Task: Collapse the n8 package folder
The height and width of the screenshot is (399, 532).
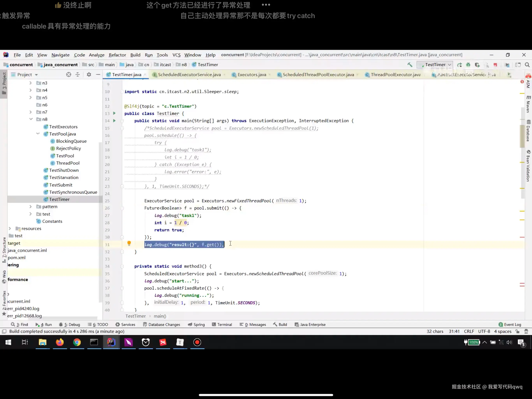Action: (31, 119)
